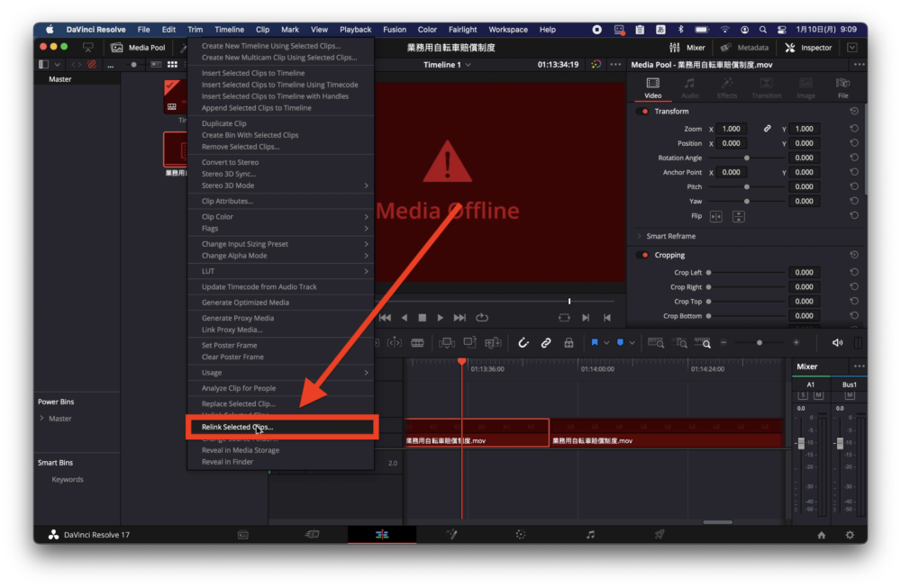Click the blue flag icon
This screenshot has width=901, height=588.
595,343
